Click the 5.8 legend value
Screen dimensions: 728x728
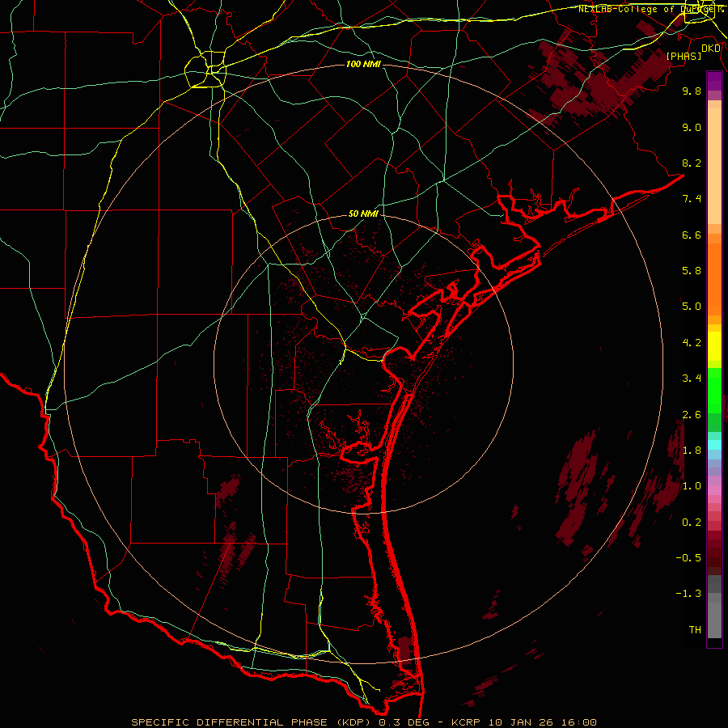tap(692, 271)
